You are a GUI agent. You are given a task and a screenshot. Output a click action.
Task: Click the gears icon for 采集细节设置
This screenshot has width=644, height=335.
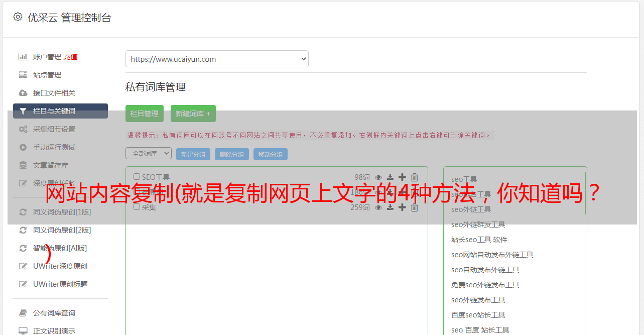23,129
